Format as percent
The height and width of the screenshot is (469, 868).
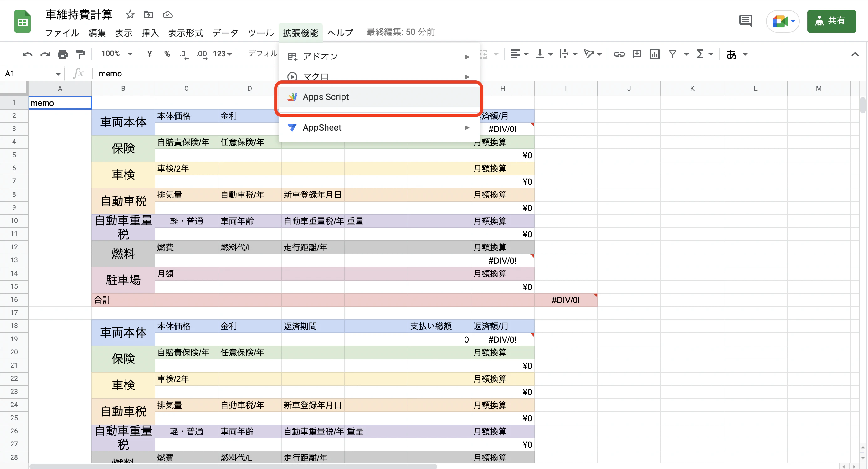[167, 54]
